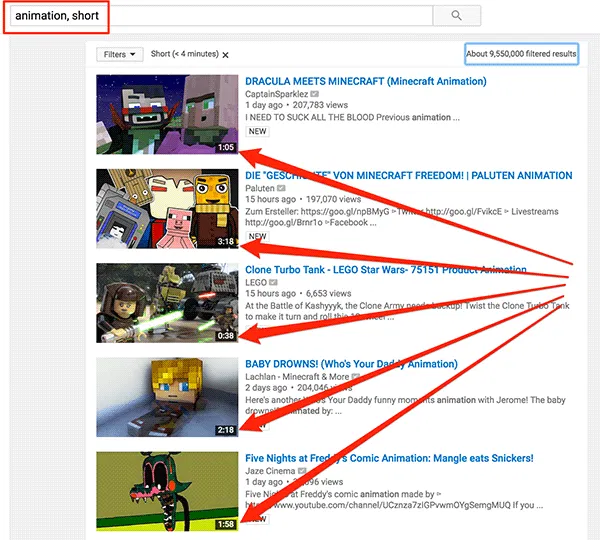Click the 2:18 duration badge
Screen dimensions: 600x540
point(225,430)
